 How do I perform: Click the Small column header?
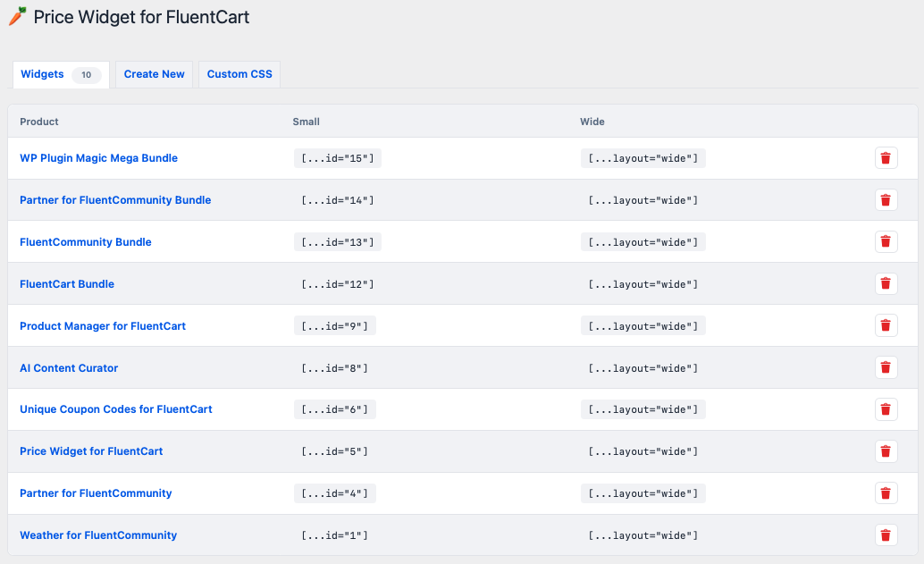point(306,122)
